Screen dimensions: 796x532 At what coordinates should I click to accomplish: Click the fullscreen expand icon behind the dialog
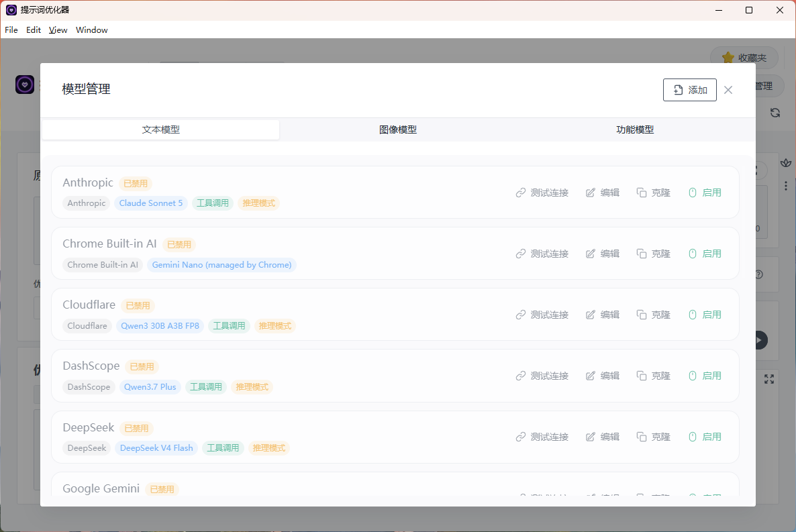[x=769, y=379]
